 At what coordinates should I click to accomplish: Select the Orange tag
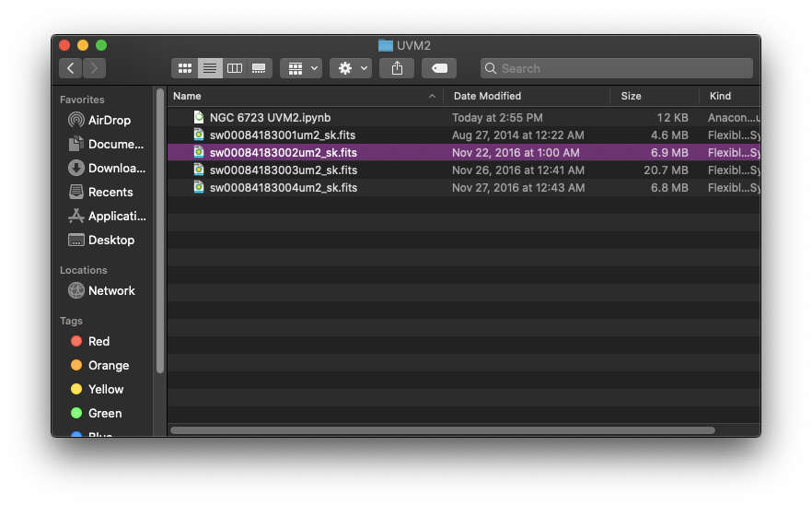coord(100,366)
